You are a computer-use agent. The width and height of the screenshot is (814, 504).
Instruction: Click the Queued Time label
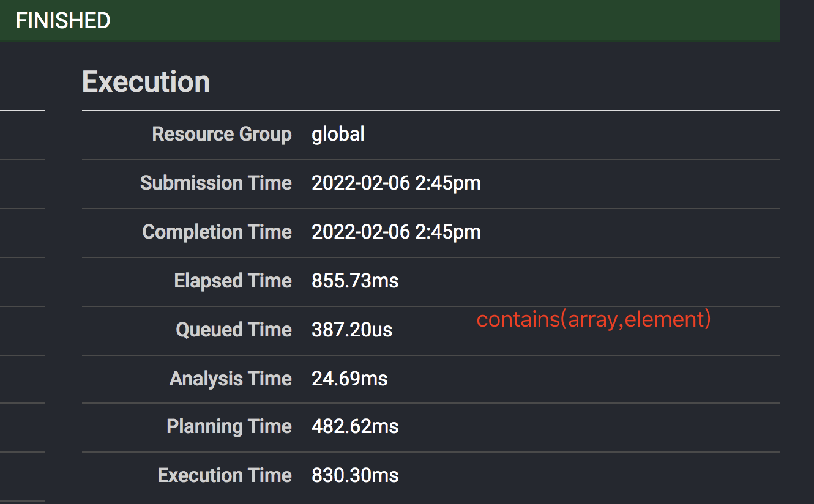point(234,330)
